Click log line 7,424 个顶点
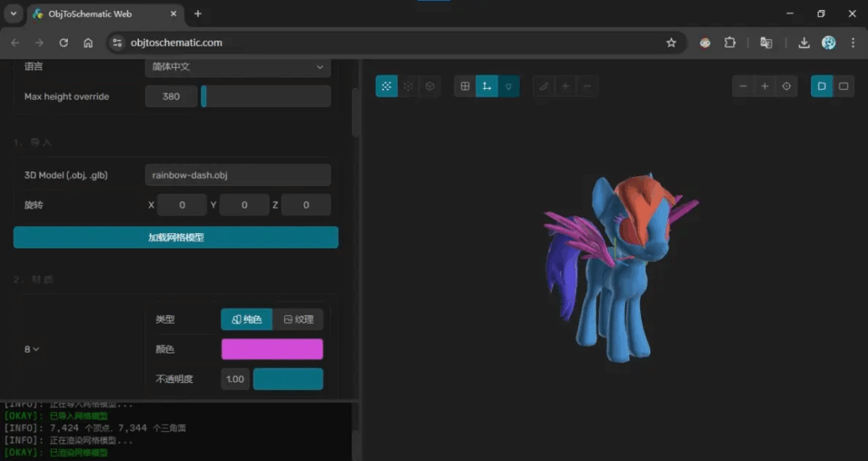 click(95, 428)
